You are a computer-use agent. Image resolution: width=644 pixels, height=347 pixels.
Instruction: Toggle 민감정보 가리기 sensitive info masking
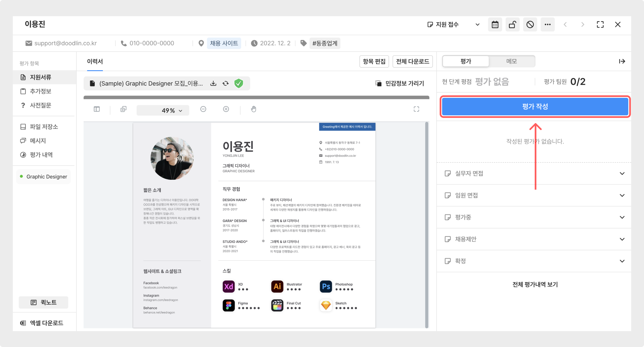click(x=400, y=83)
